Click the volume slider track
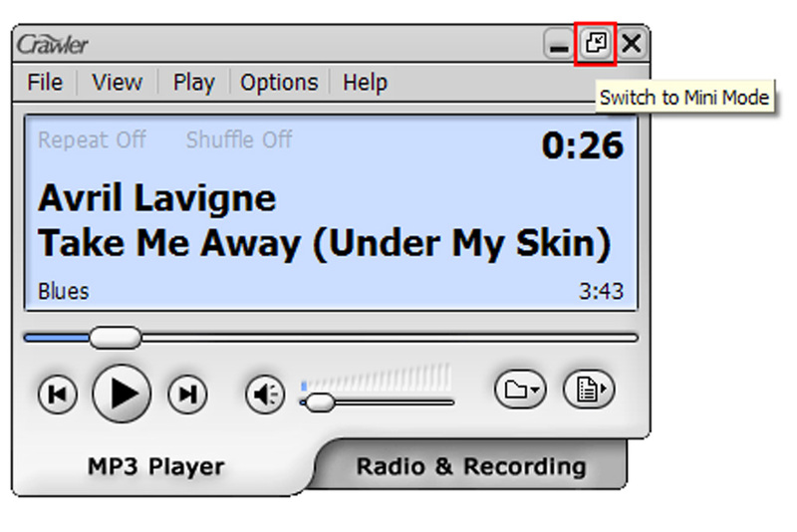This screenshot has height=532, width=797. coord(378,402)
